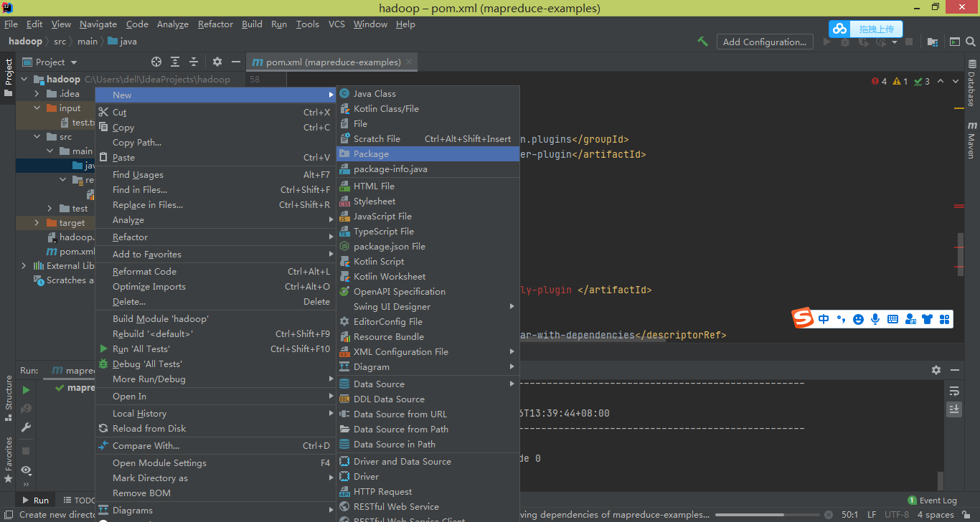Click the blue cloud upload widget

[x=865, y=29]
